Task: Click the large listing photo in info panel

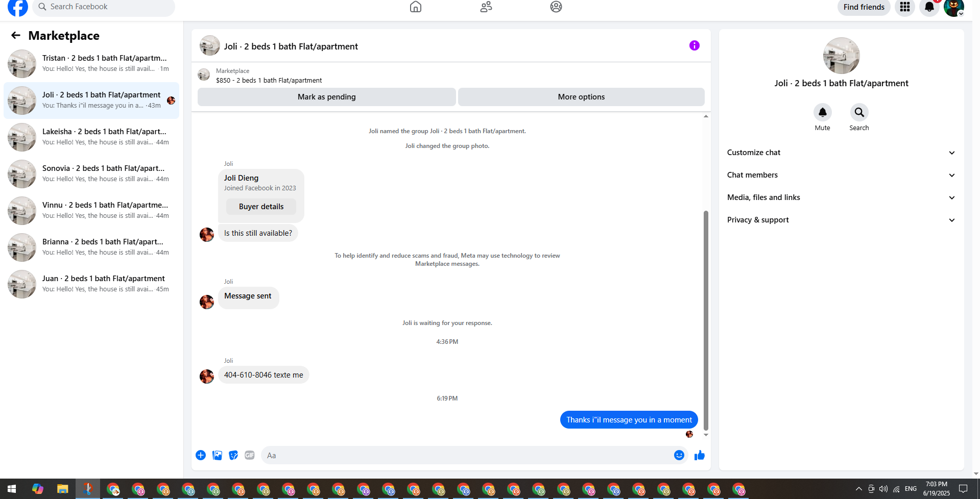Action: (x=842, y=56)
